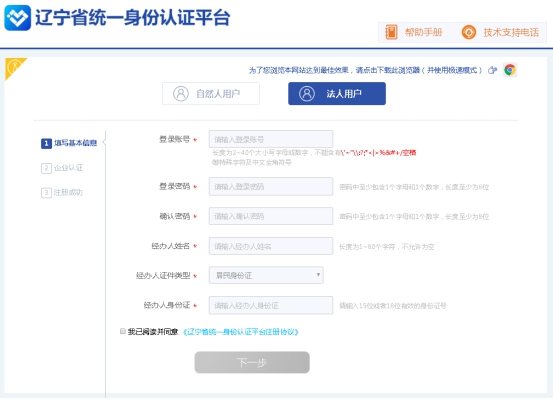Click the Chrome browser download icon
Image resolution: width=553 pixels, height=399 pixels.
click(x=509, y=70)
